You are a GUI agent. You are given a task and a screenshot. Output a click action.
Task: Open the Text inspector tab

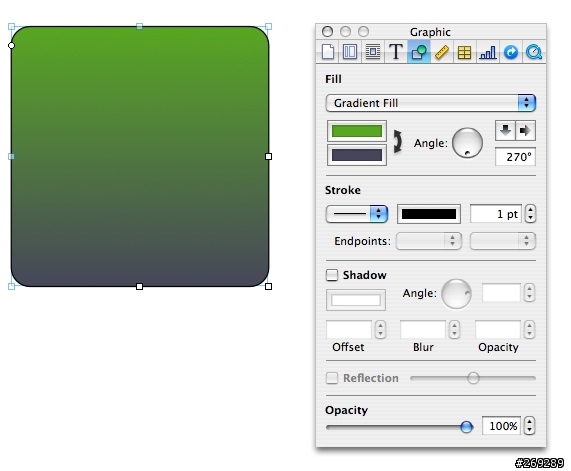click(x=395, y=52)
